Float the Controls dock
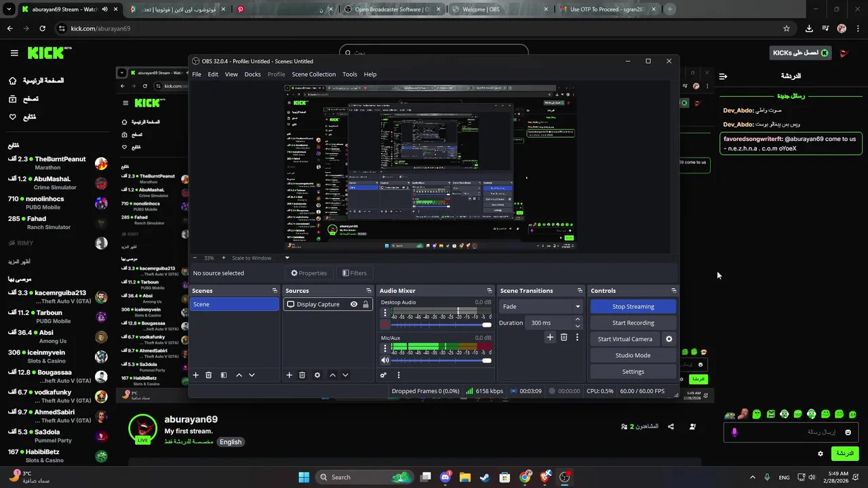The image size is (868, 488). (673, 291)
